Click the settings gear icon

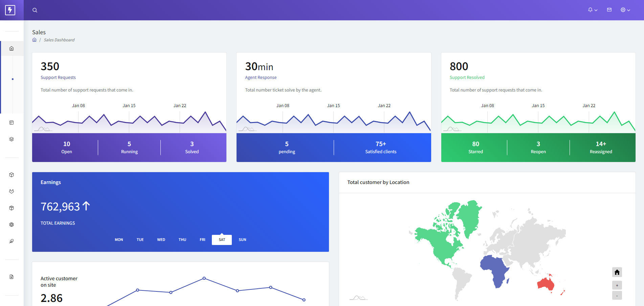623,10
